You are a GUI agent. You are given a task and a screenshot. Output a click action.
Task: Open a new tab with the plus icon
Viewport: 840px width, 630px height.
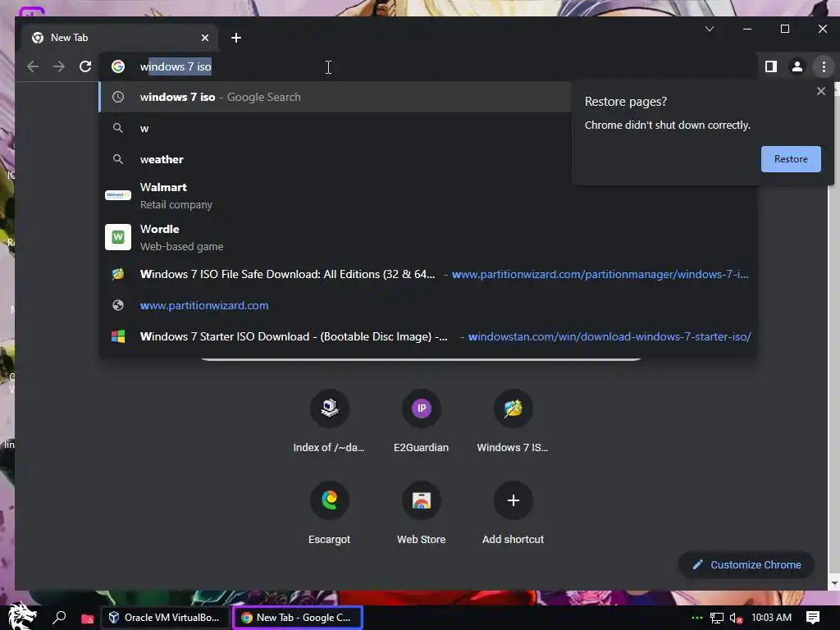(x=236, y=38)
